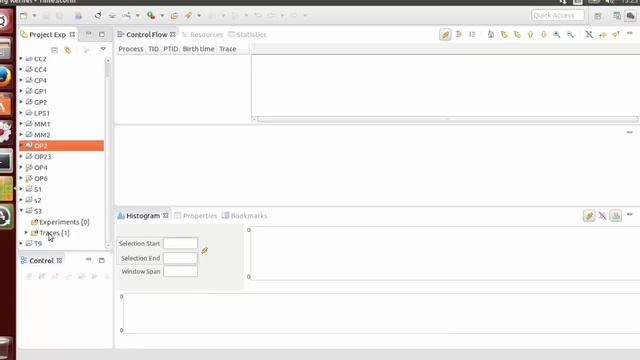Select the Previous Event icon
This screenshot has height=360, width=640.
(x=504, y=35)
